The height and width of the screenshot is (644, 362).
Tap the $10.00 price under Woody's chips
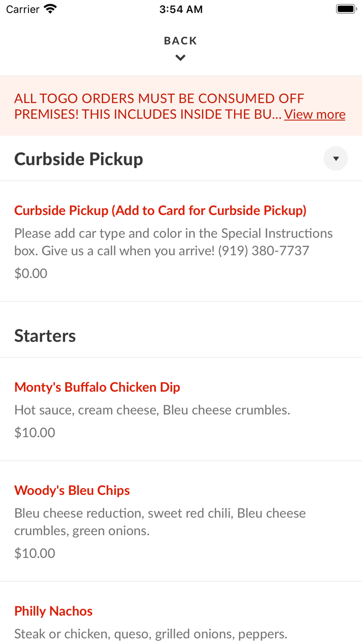(x=35, y=553)
